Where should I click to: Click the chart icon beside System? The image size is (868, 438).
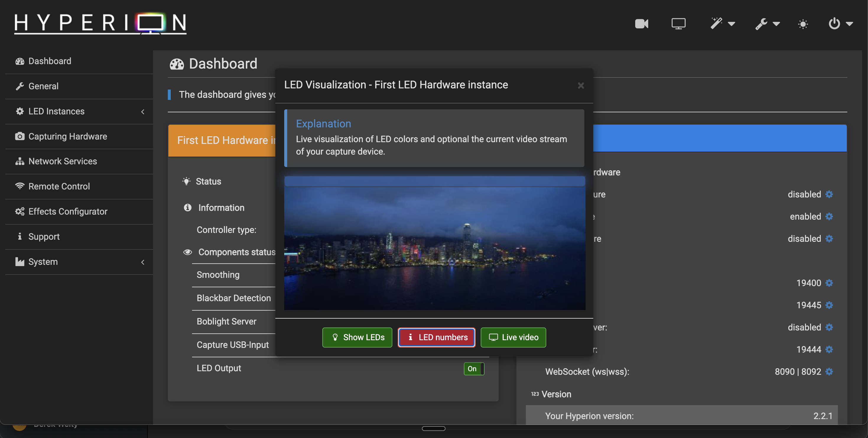20,262
